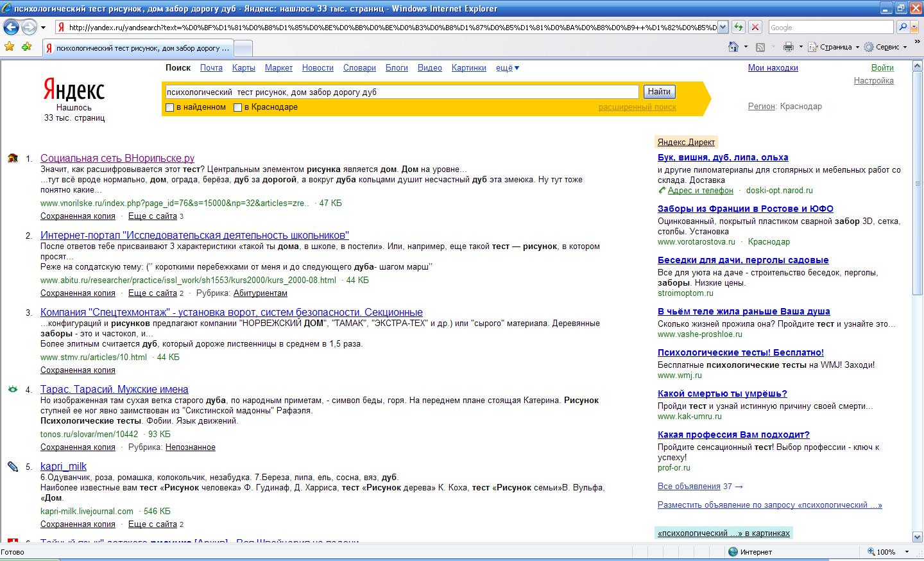Click the Яндекс.Директ label
The width and height of the screenshot is (924, 561).
coord(686,142)
